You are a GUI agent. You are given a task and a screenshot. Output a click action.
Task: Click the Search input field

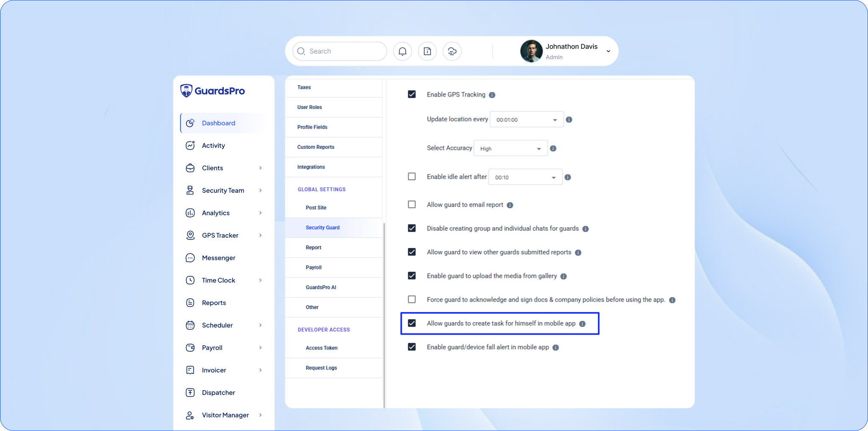click(x=340, y=51)
